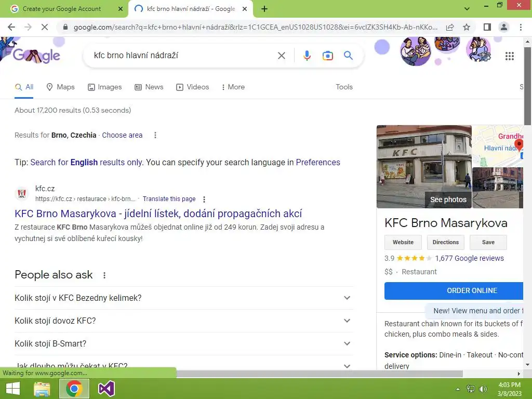Switch to News results

(x=149, y=87)
